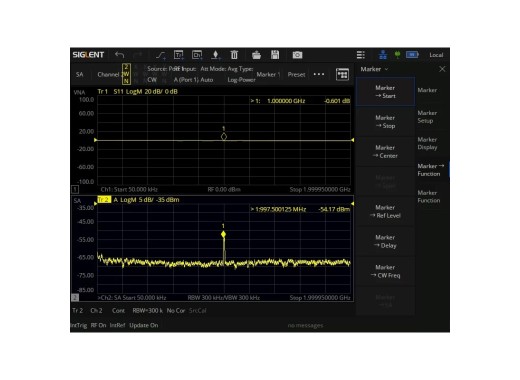This screenshot has width=520, height=380.
Task: Click the IntRef status entry
Action: tap(118, 325)
